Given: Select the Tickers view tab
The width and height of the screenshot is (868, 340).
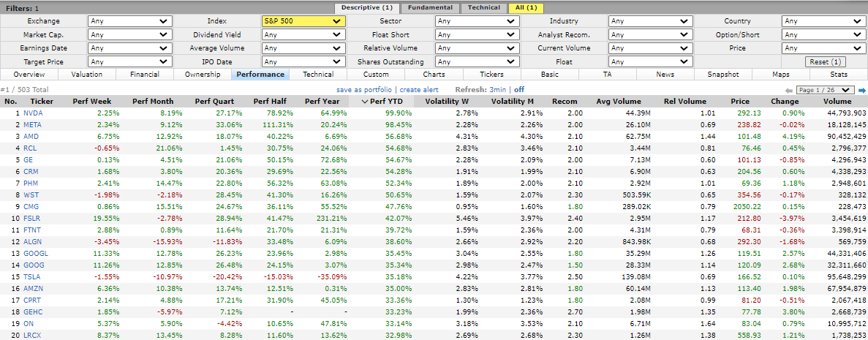Looking at the screenshot, I should 492,74.
